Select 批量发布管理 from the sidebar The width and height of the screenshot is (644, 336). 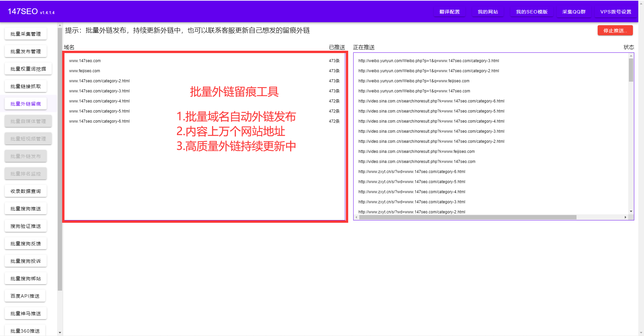click(26, 51)
